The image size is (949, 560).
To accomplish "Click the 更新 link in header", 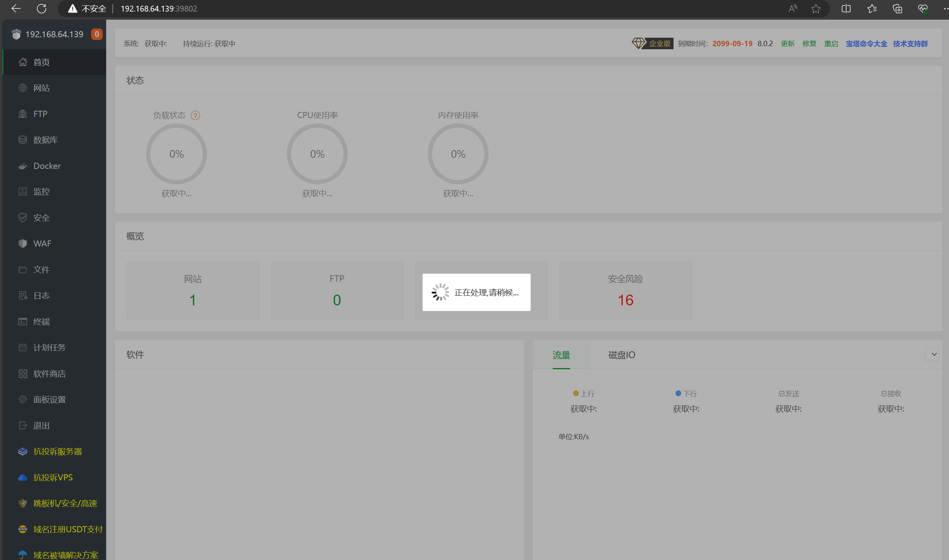I will tap(787, 44).
